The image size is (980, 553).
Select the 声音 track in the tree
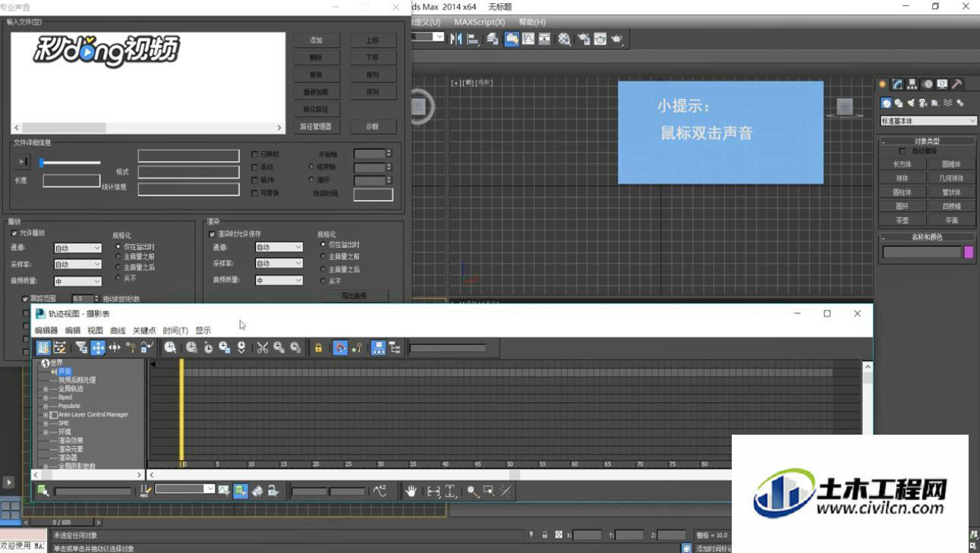(65, 372)
